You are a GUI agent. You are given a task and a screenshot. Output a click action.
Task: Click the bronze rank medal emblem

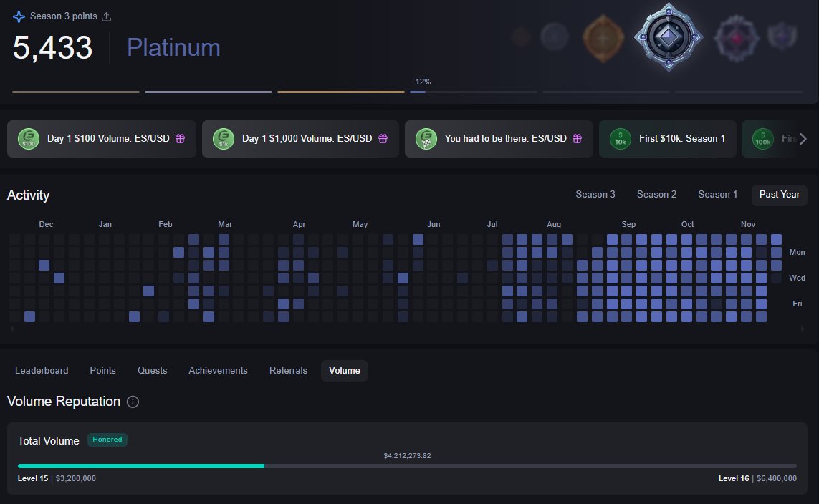603,39
